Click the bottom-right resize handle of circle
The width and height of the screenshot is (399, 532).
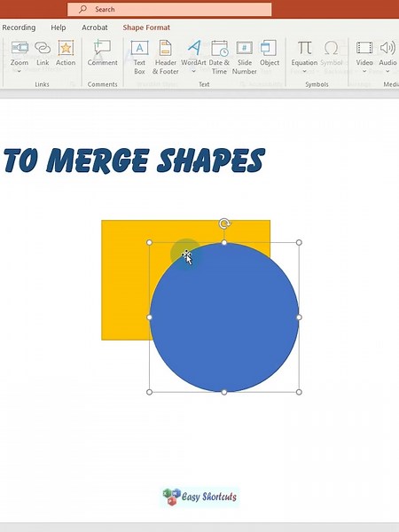[x=299, y=392]
